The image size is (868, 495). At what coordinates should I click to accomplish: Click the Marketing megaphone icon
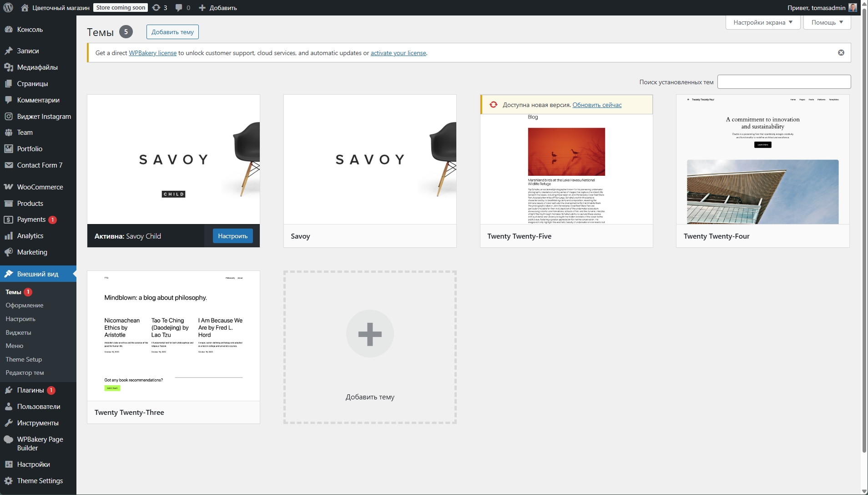tap(9, 252)
